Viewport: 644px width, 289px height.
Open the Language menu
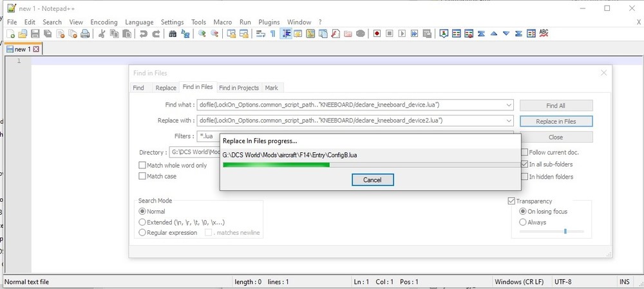pos(139,22)
